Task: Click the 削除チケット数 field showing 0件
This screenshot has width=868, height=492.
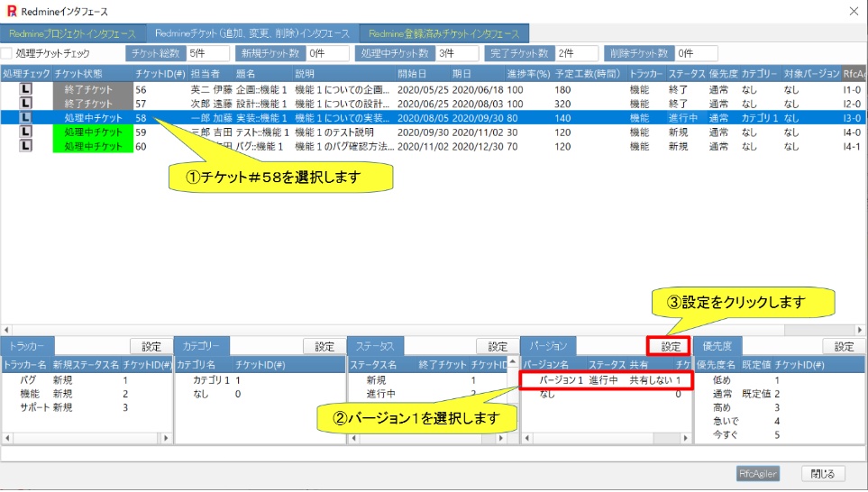Action: (x=697, y=53)
